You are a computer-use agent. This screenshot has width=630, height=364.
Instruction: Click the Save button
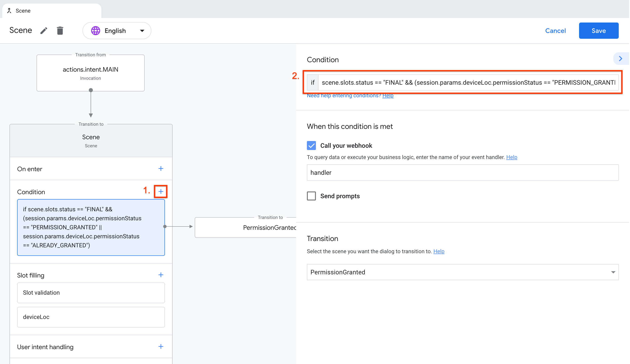coord(598,30)
